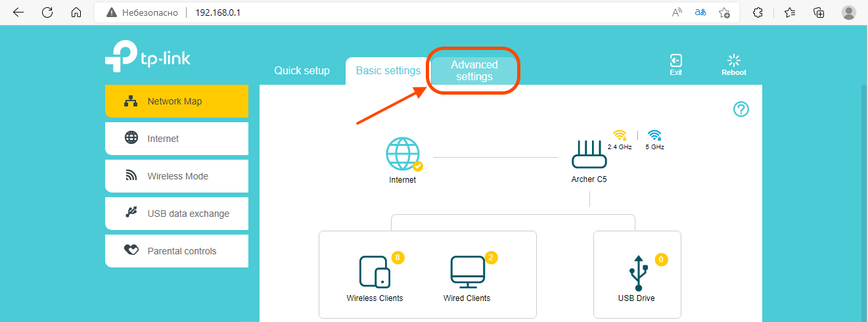
Task: Open the Wireless Clients device icon
Action: tap(375, 271)
